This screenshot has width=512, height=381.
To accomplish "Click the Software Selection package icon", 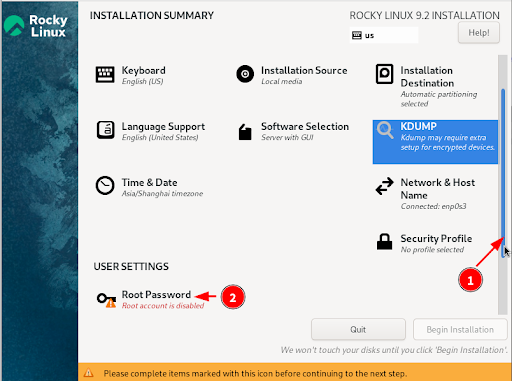I will (245, 132).
